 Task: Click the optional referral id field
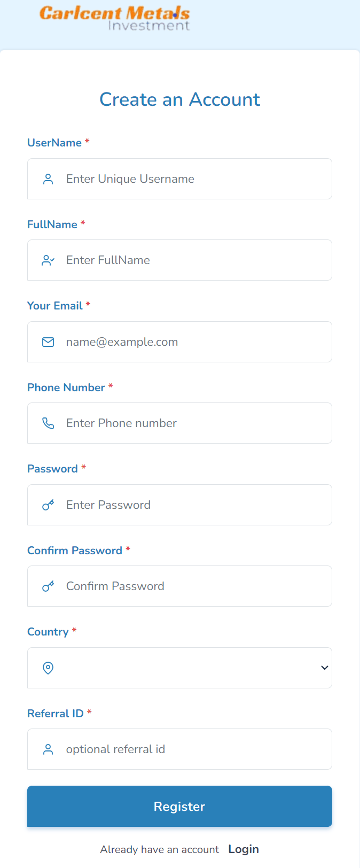point(192,749)
